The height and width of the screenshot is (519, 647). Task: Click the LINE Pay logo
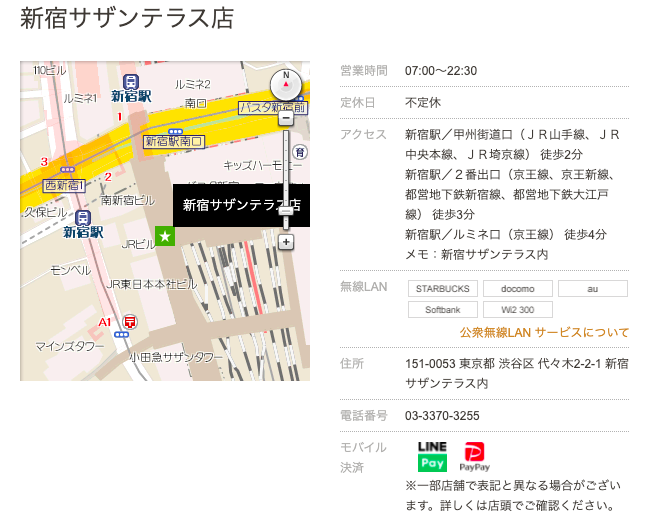tap(432, 456)
